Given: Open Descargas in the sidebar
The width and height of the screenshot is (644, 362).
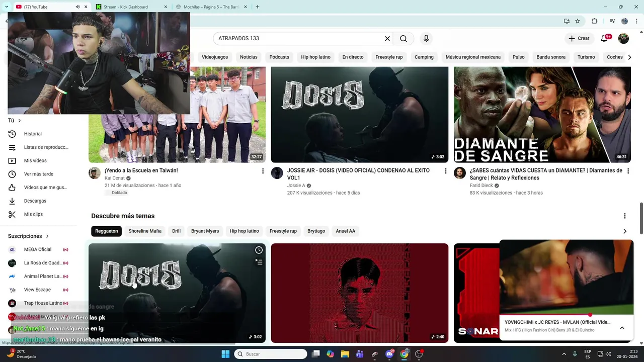Looking at the screenshot, I should pyautogui.click(x=38, y=201).
